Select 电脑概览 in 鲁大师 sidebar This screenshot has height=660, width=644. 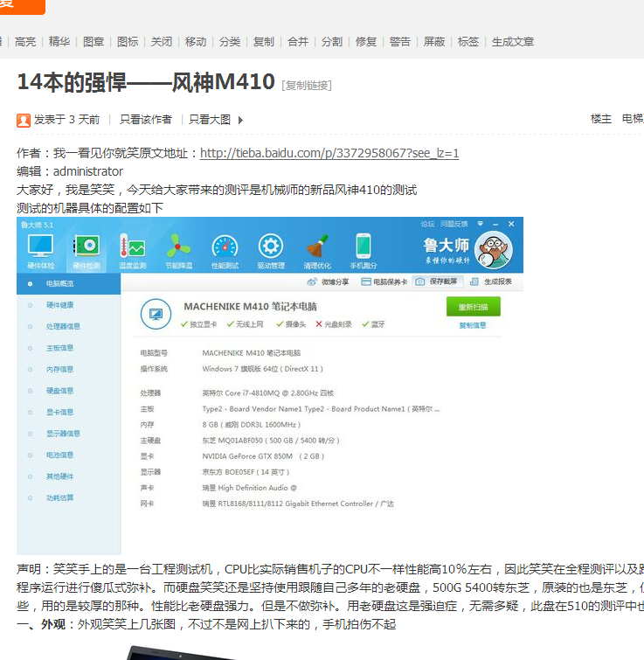pos(68,284)
